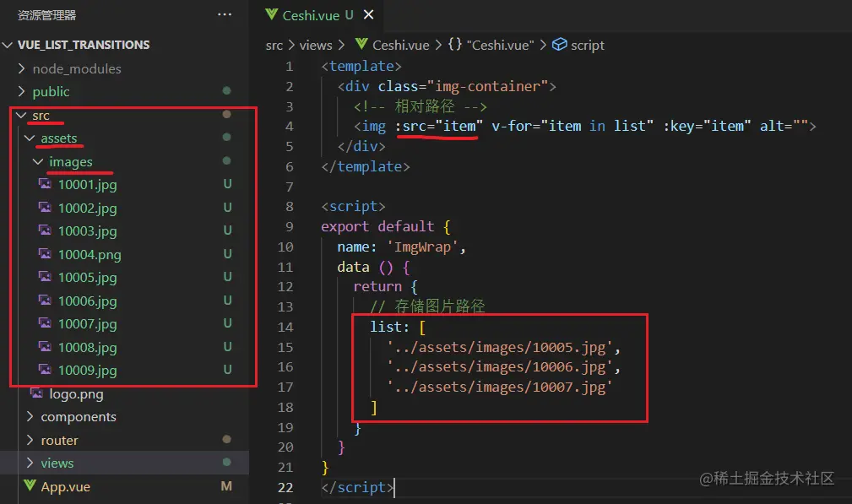Viewport: 852px width, 504px height.
Task: Click image icon of 10007.jpg
Action: [x=45, y=323]
